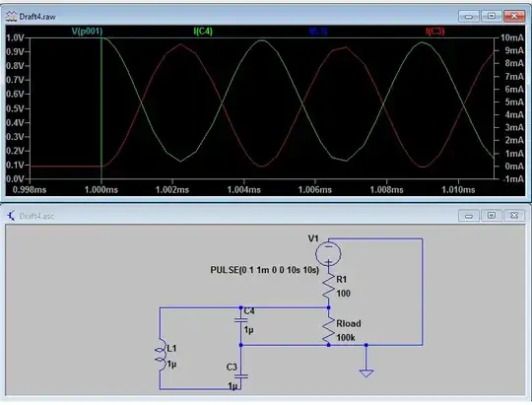Image resolution: width=532 pixels, height=405 pixels.
Task: Click the 0.0V left axis label
Action: click(15, 179)
